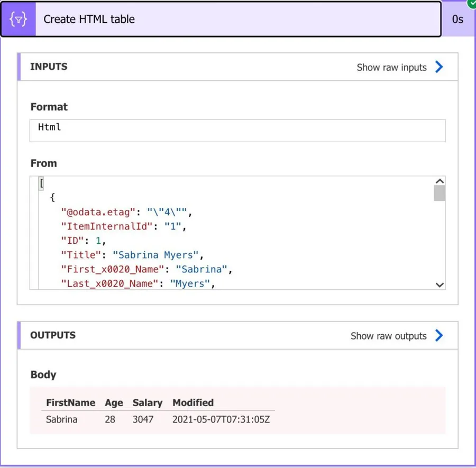Click the scroll down arrow in From box
The width and height of the screenshot is (476, 468).
coord(439,285)
